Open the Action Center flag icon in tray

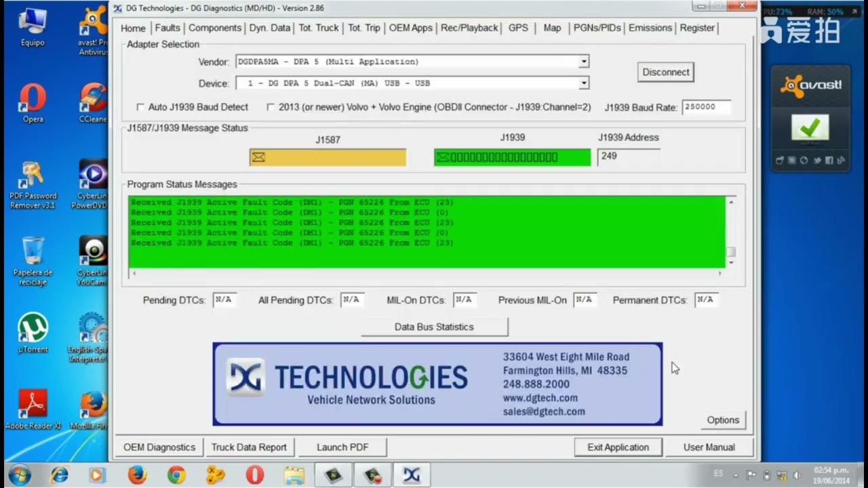(751, 475)
